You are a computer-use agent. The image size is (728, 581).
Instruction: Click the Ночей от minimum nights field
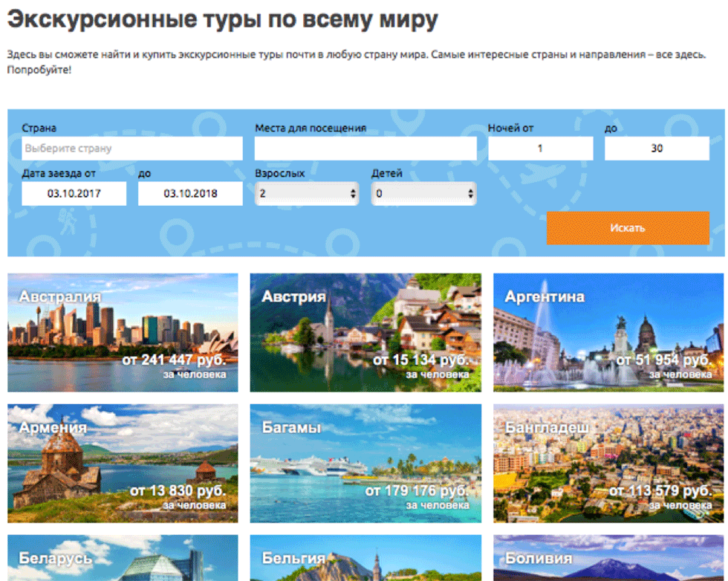540,149
